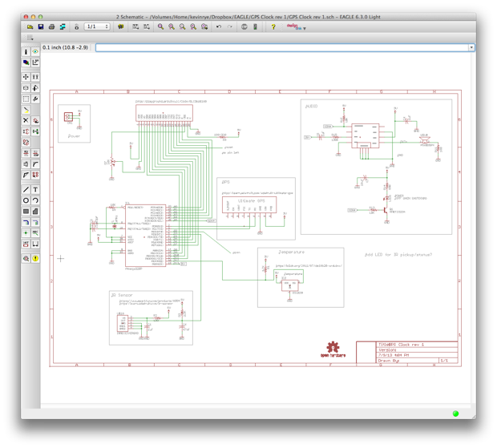Select the Label tool
Screen dimensions: 497x448
(35, 233)
